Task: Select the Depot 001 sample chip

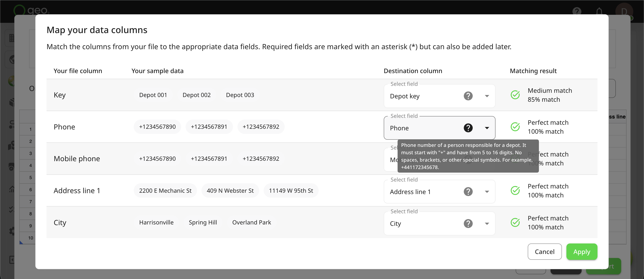Action: click(x=153, y=95)
